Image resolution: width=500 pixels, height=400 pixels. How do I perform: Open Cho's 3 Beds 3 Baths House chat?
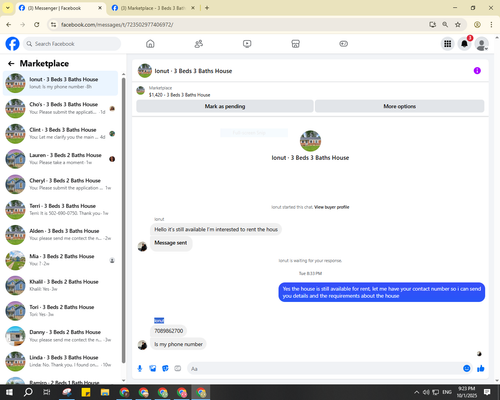(60, 108)
